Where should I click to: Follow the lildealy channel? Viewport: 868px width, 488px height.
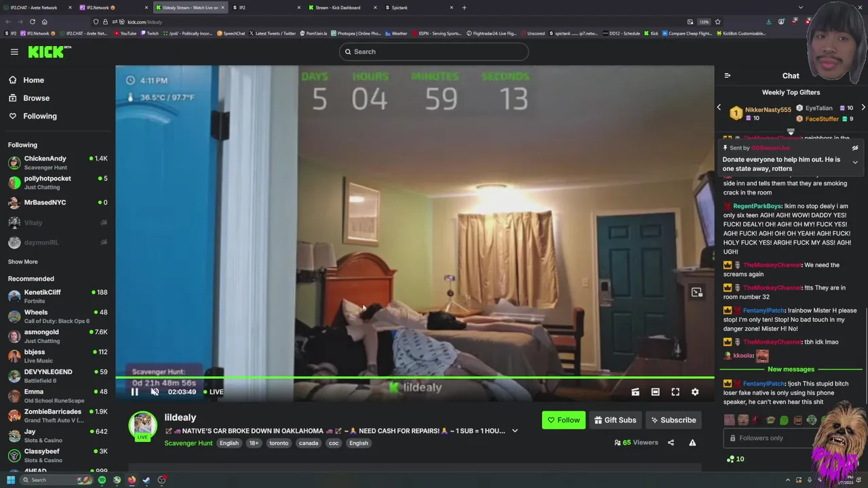[x=564, y=420]
